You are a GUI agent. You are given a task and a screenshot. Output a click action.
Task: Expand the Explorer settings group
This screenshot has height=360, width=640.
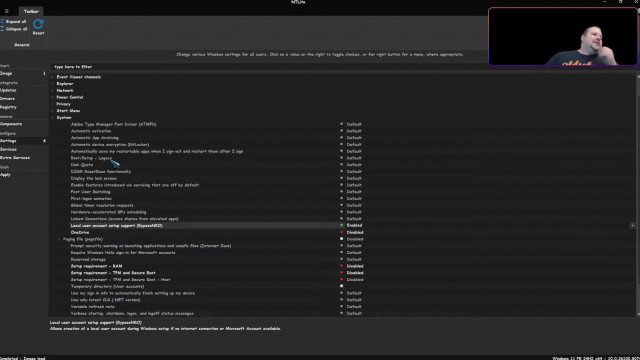[x=52, y=84]
